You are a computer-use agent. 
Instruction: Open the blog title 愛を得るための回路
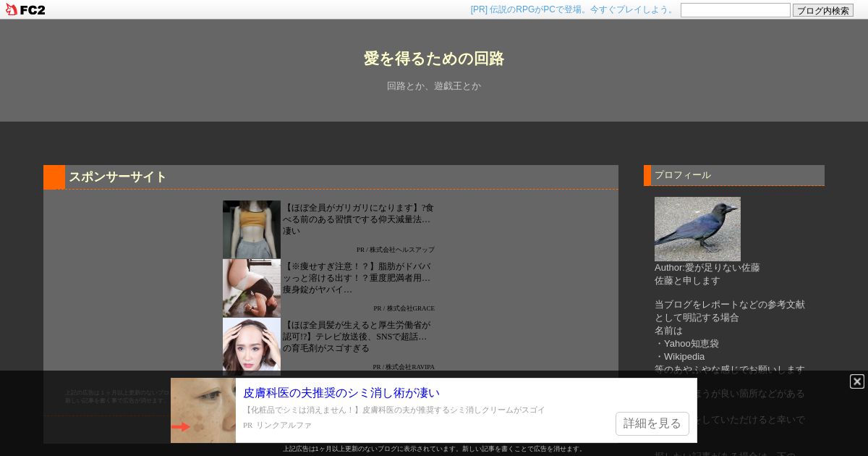(x=434, y=59)
